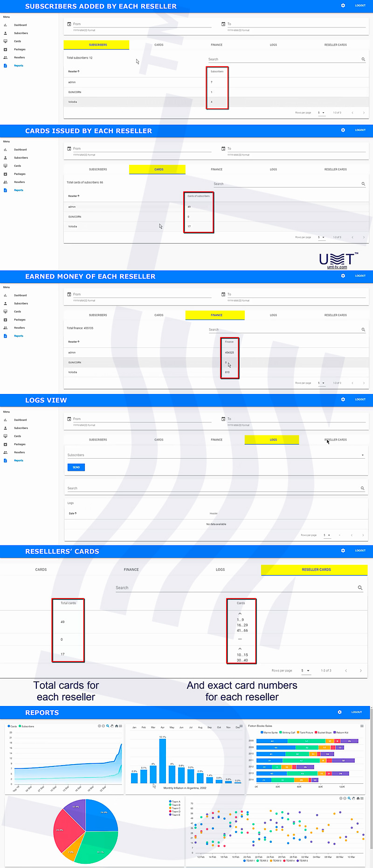Select highlighted Reseller Cards tab in Resellers' Cards panel
373x868 pixels.
(314, 570)
